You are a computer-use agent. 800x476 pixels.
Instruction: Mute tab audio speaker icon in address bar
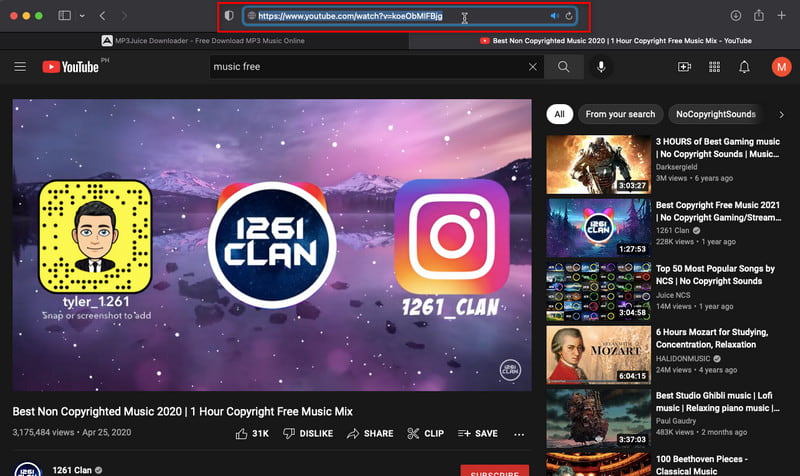(554, 16)
